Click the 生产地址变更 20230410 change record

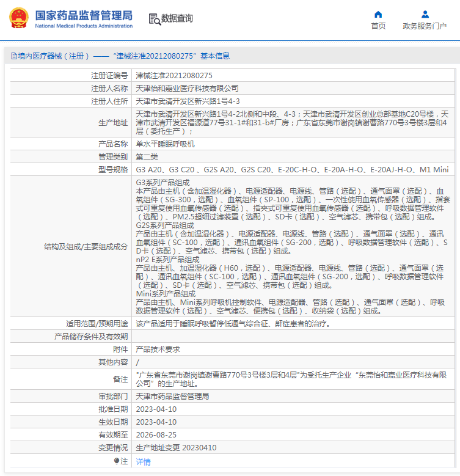click(176, 448)
